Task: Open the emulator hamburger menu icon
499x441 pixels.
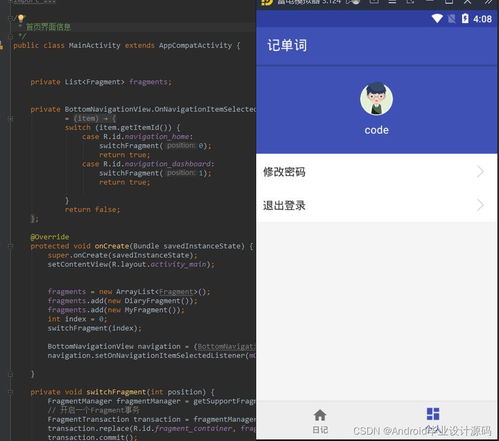Action: (392, 2)
